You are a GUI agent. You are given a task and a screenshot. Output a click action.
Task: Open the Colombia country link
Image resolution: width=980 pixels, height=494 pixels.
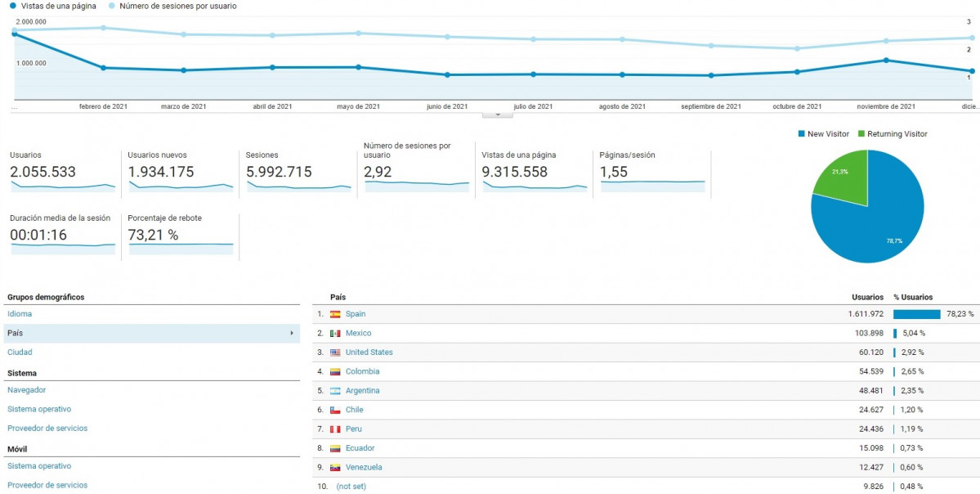pyautogui.click(x=363, y=371)
